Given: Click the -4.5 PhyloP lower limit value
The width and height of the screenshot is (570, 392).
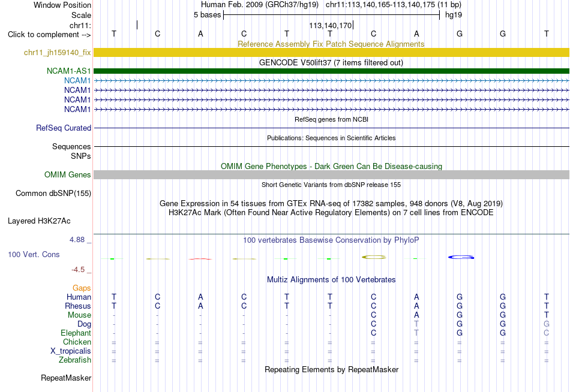Looking at the screenshot, I should 78,270.
